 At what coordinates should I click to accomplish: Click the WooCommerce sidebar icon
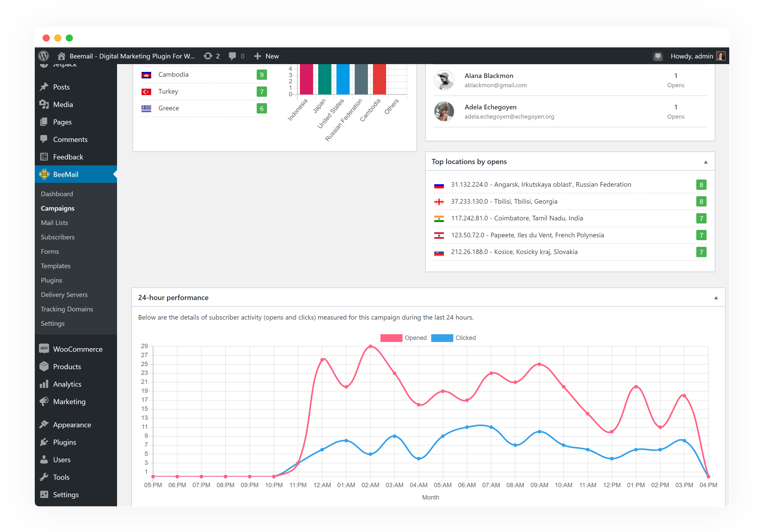pyautogui.click(x=44, y=349)
